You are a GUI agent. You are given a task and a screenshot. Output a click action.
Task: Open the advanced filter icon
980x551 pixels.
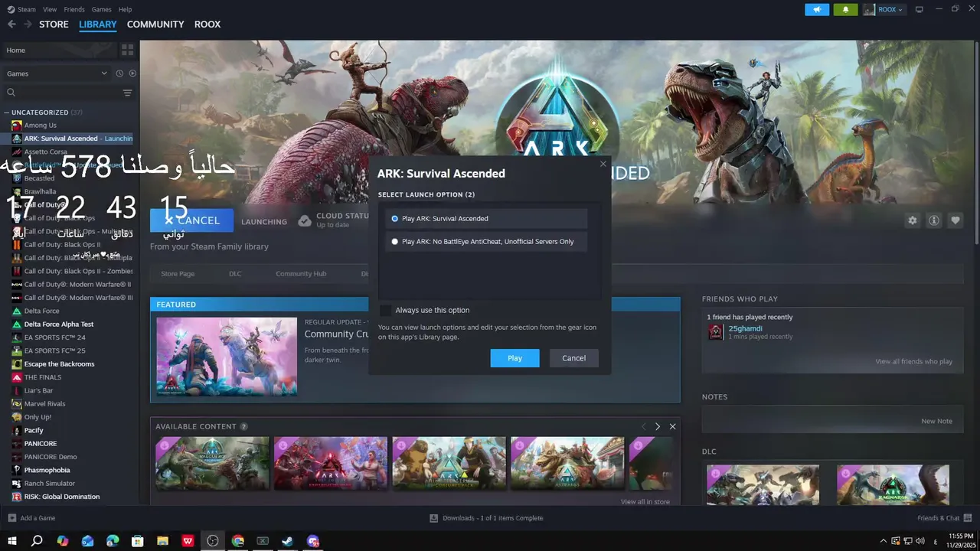point(127,93)
